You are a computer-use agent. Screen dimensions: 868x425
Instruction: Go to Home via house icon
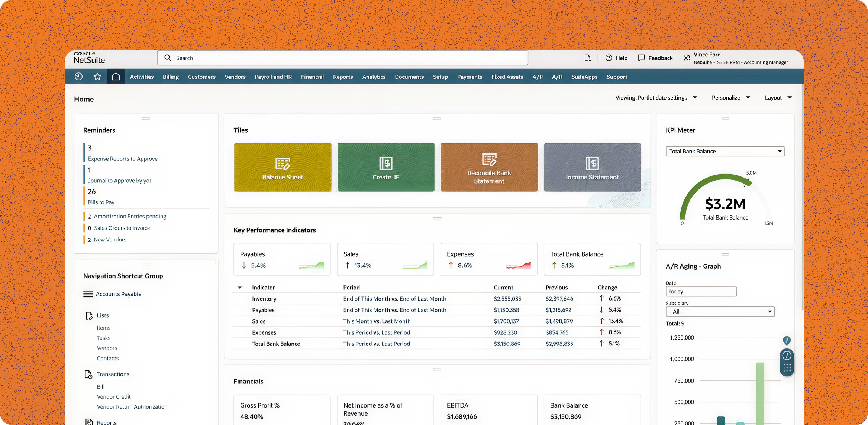[116, 77]
